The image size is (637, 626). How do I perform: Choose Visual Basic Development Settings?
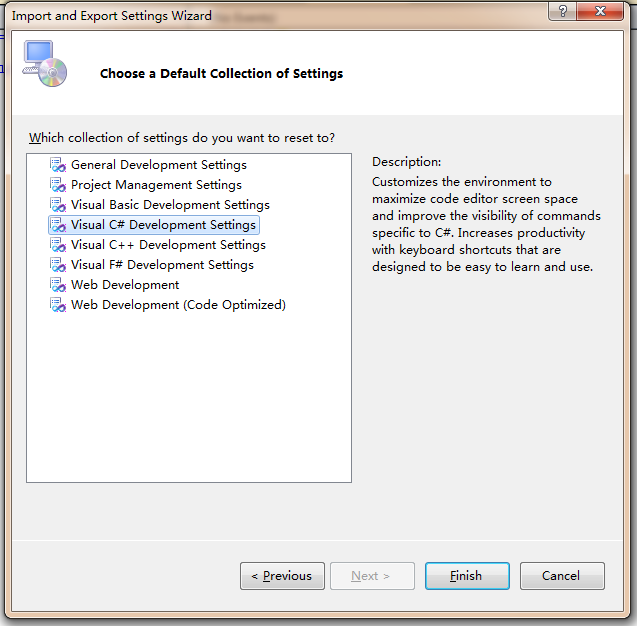coord(170,205)
